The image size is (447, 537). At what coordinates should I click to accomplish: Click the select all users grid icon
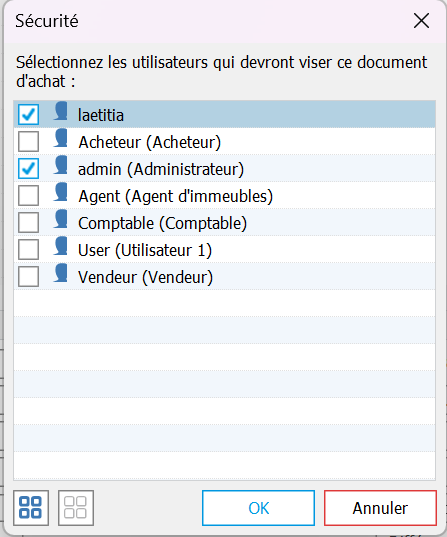coord(31,508)
